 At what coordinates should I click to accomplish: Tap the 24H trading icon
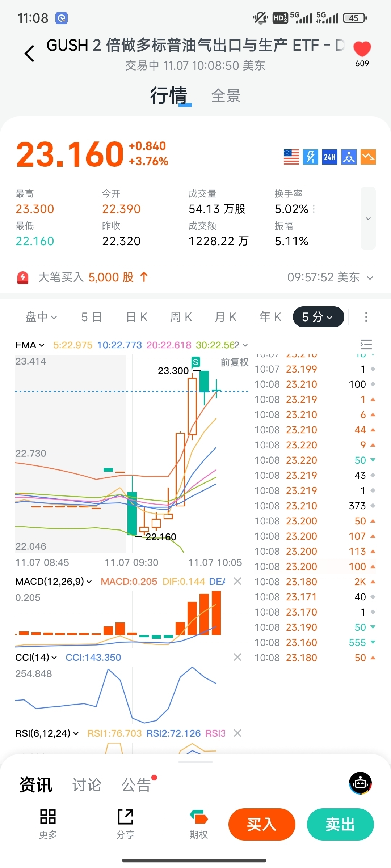pyautogui.click(x=329, y=157)
